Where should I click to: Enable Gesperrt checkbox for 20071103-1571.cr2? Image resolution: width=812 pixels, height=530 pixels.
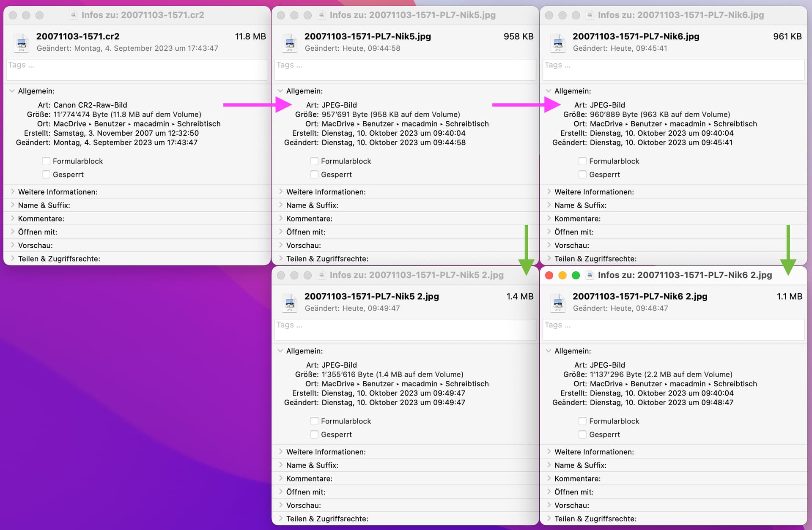(46, 175)
